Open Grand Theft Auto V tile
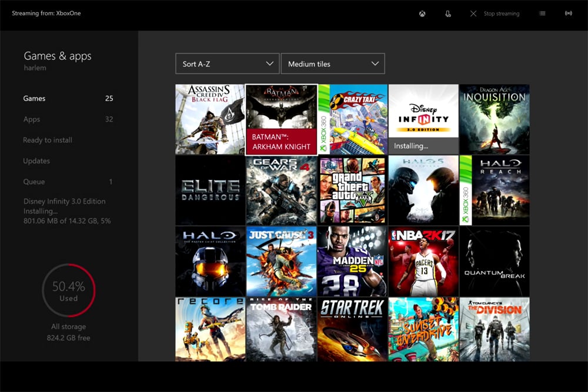The width and height of the screenshot is (588, 392). (x=352, y=190)
